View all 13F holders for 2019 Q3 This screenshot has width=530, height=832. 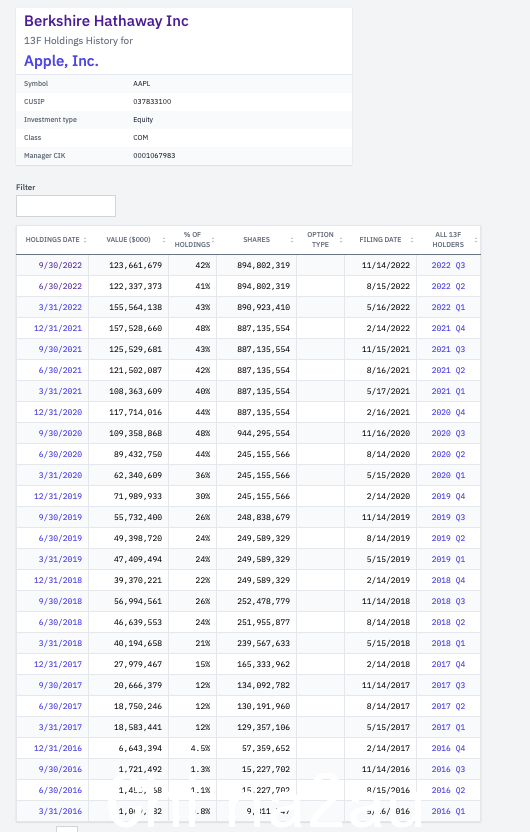[448, 517]
